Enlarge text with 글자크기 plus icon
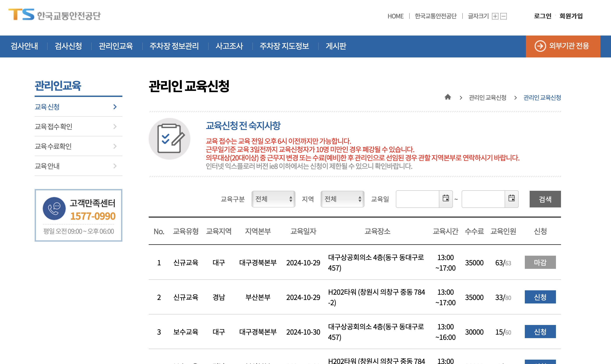This screenshot has width=611, height=364. (495, 16)
